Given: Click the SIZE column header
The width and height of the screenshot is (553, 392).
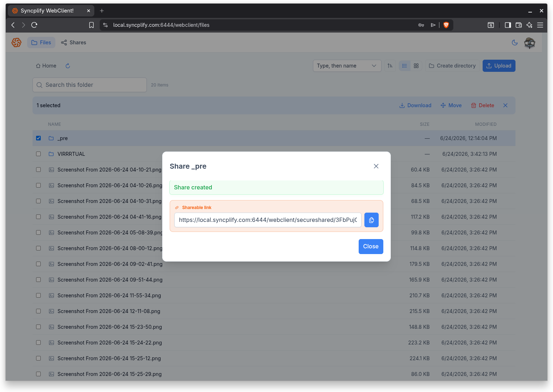Looking at the screenshot, I should [425, 124].
